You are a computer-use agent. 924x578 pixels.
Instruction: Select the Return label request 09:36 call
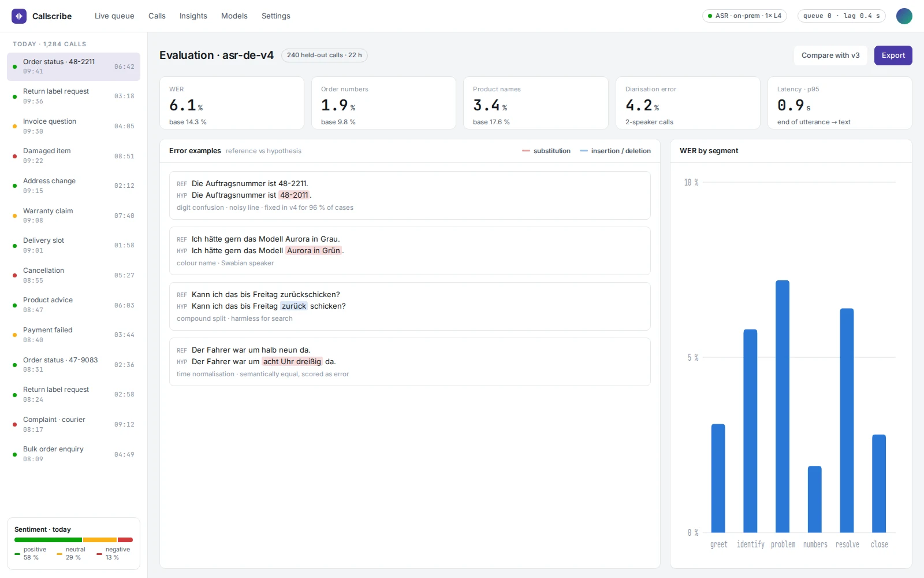click(73, 97)
